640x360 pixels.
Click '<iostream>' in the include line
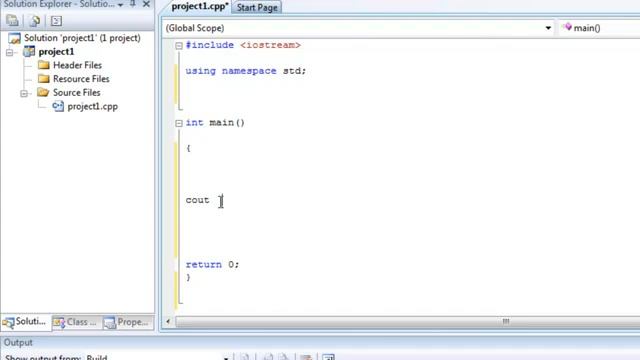coord(270,45)
